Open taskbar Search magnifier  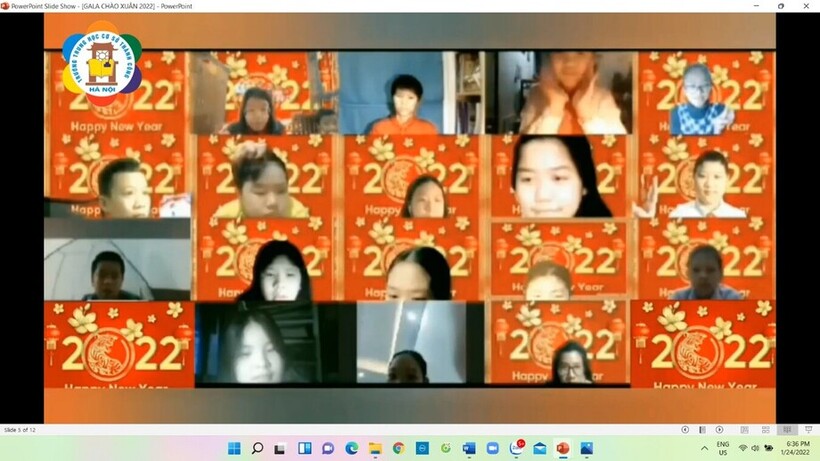[257, 448]
